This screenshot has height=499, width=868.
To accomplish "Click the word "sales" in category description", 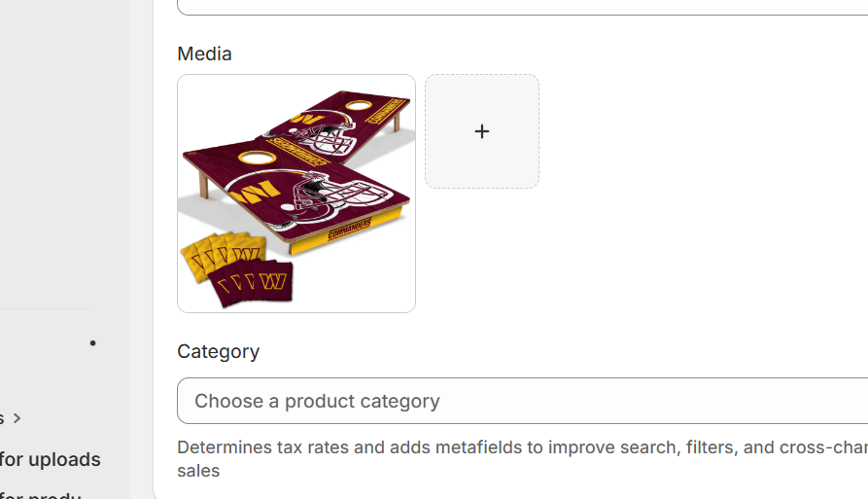I will (x=198, y=471).
